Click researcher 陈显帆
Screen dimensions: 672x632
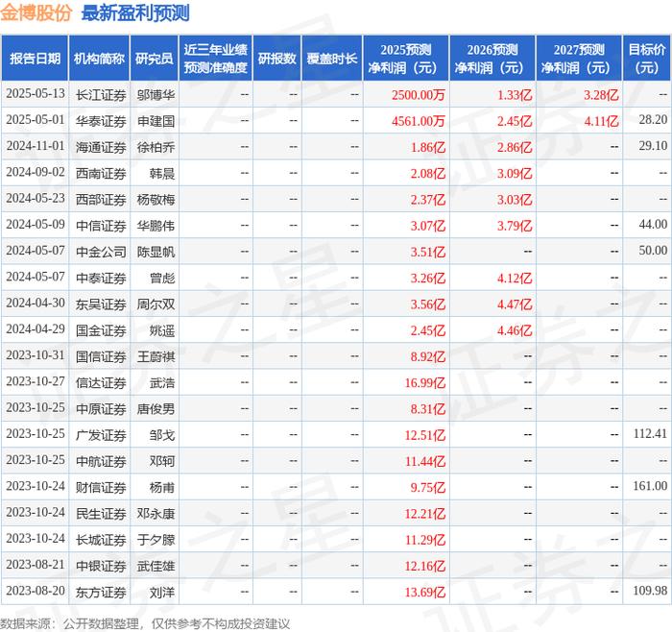(x=156, y=252)
